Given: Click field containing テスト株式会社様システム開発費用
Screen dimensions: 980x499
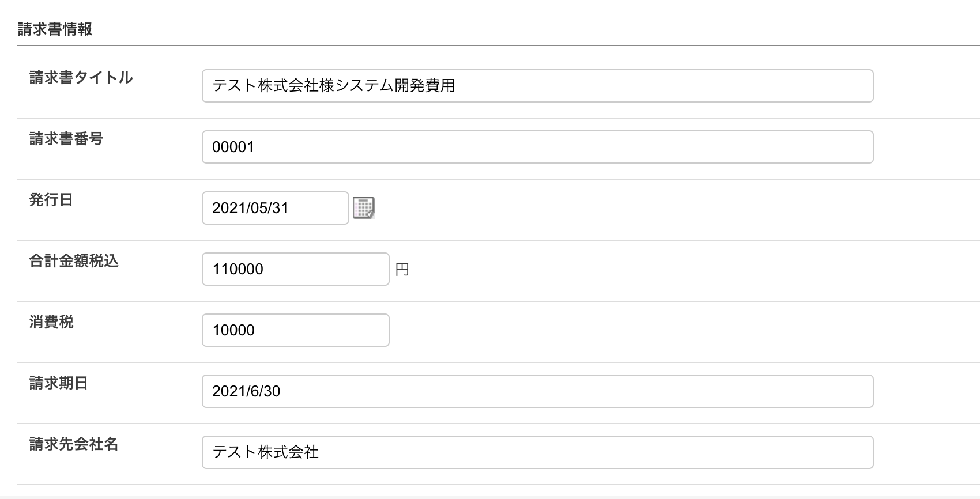Looking at the screenshot, I should (x=537, y=86).
